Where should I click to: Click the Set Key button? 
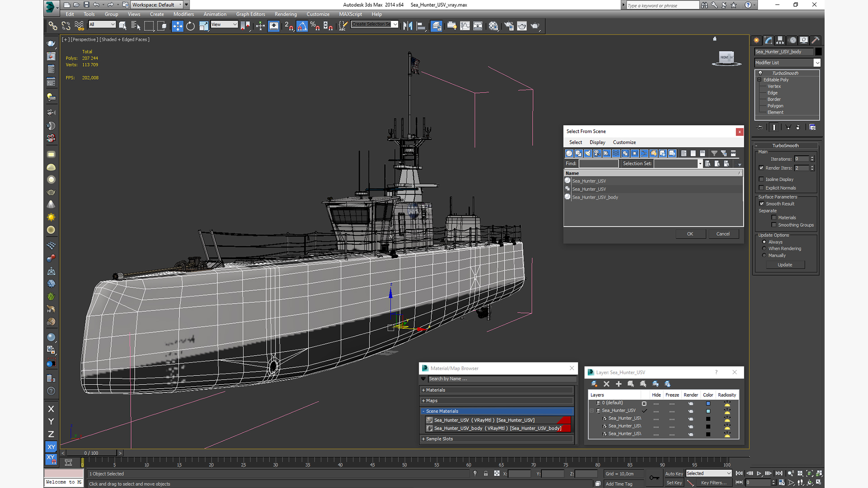pyautogui.click(x=674, y=483)
